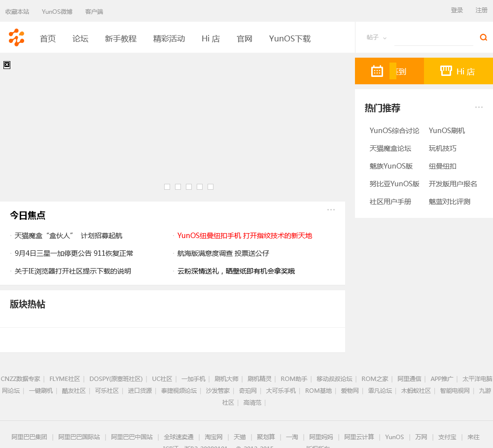Open the 新手教程 navigation menu item
The image size is (493, 448).
coord(121,38)
